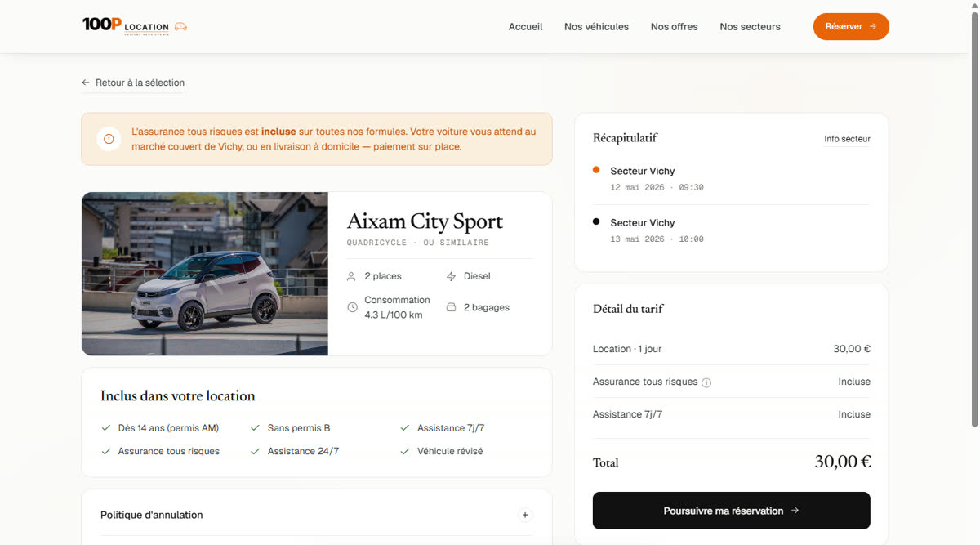
Task: Click the checkmark beside Sans permis B
Action: [256, 427]
